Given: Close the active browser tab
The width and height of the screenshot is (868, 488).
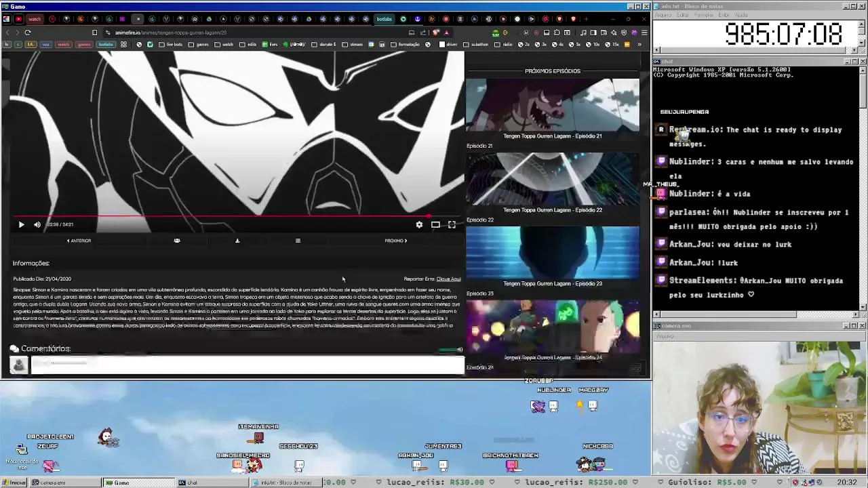Looking at the screenshot, I should 138,19.
